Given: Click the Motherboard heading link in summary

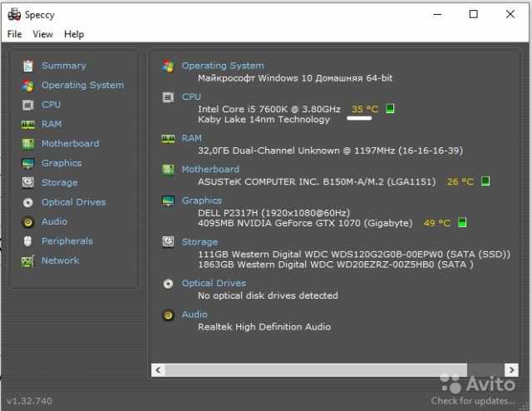Looking at the screenshot, I should (210, 170).
